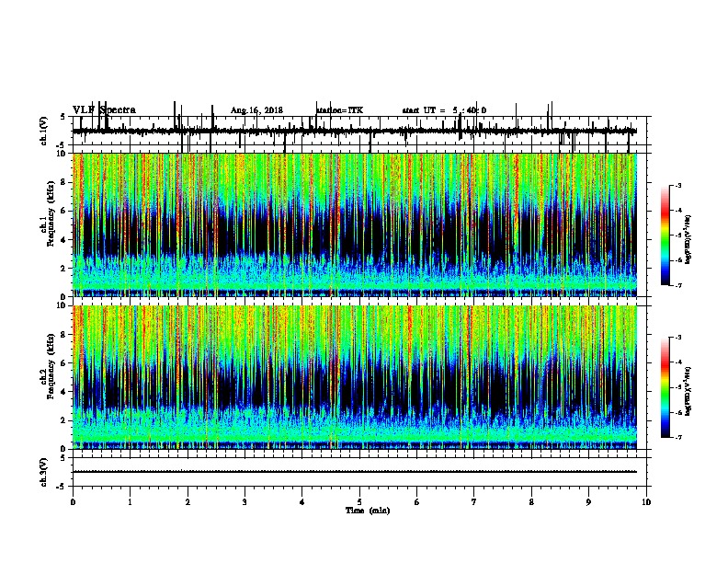Click the "Time (min)" axis title

368,511
